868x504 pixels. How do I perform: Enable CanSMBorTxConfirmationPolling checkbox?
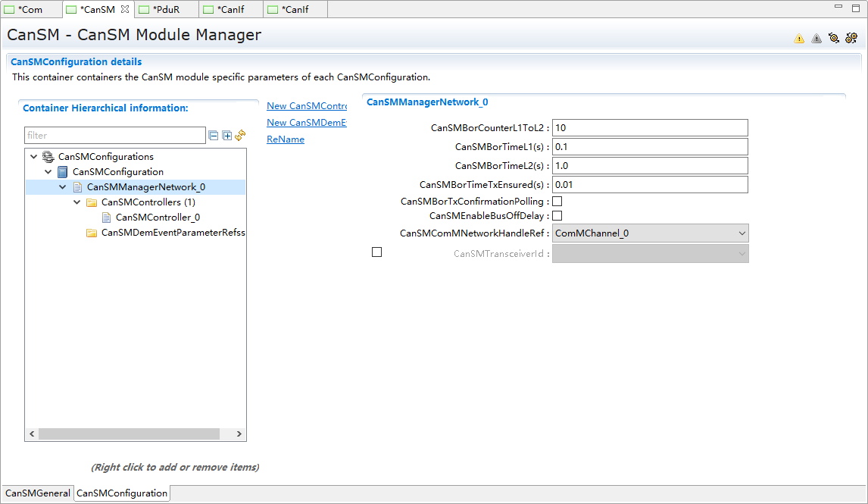point(557,202)
